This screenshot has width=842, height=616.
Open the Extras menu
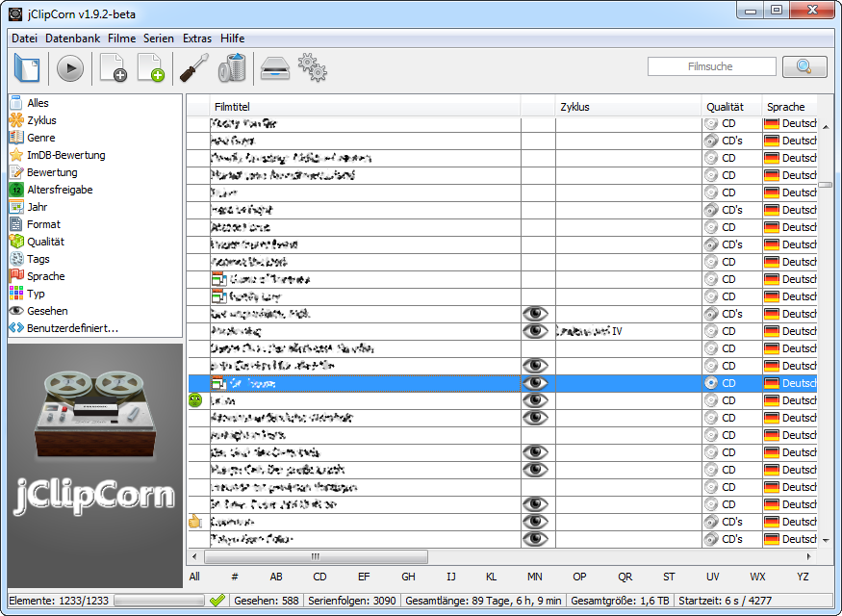(197, 38)
